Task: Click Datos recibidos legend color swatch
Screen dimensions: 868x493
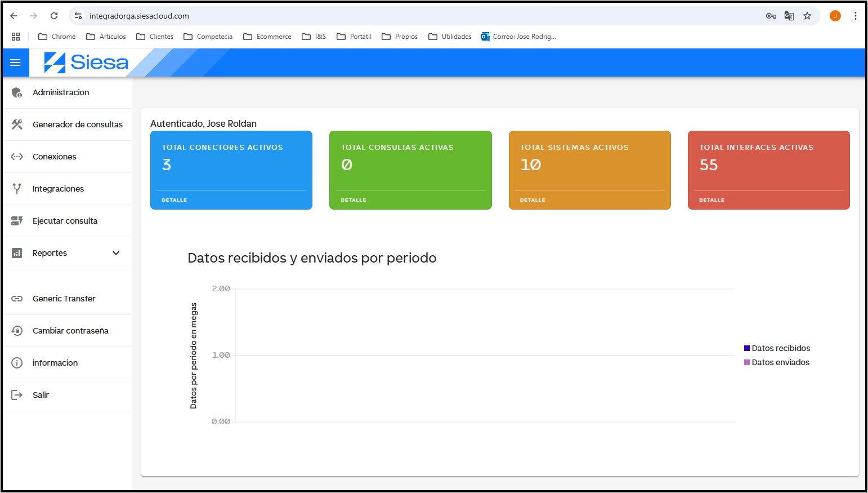Action: [747, 348]
